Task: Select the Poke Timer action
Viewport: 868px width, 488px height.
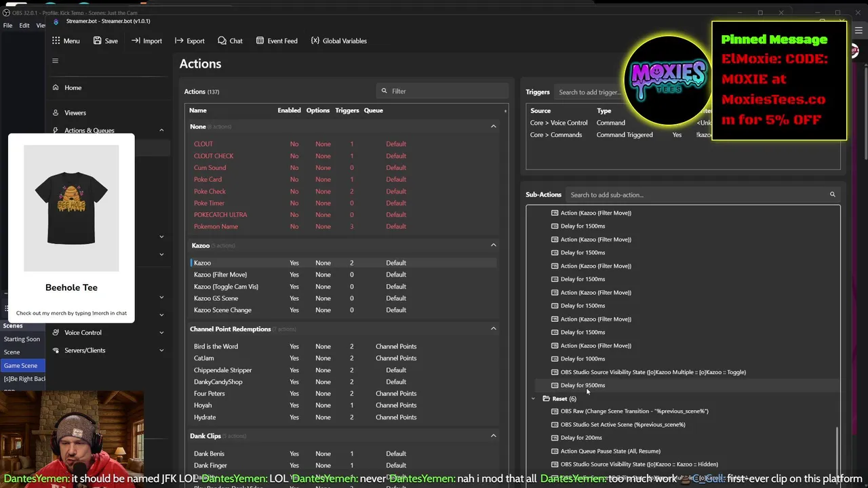Action: 342,203
